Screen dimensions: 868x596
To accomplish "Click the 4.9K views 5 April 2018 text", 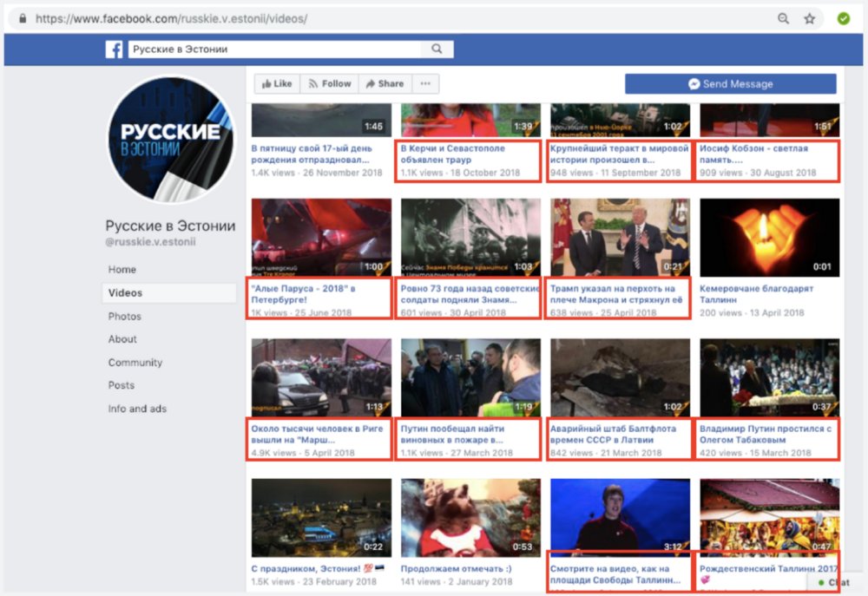I will [x=303, y=453].
